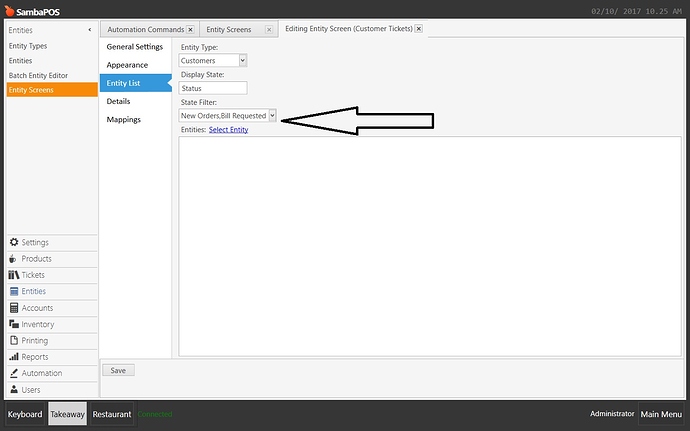Open the Tickets menu label
This screenshot has width=690, height=431.
click(33, 275)
